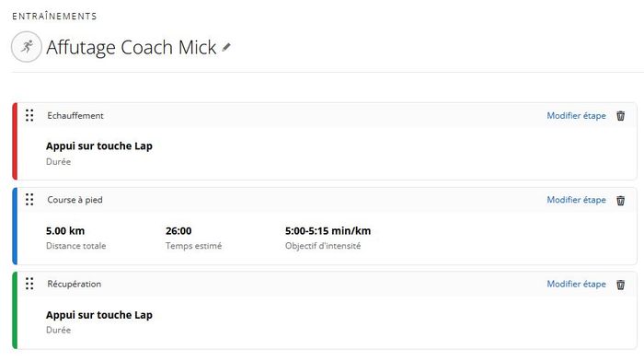
Task: Open Modifier étape for Echauffement
Action: pos(576,115)
